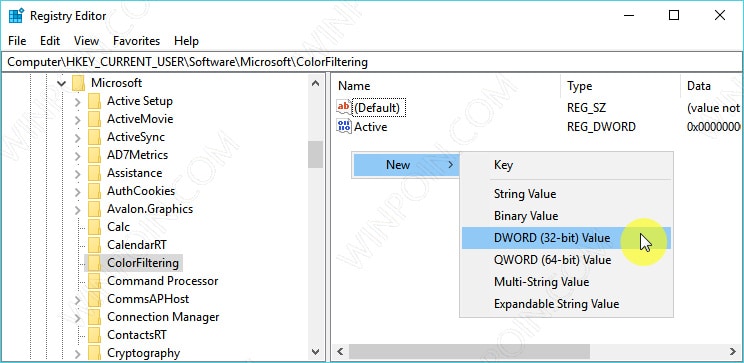
Task: Click the ContactsRT folder icon
Action: (x=94, y=335)
